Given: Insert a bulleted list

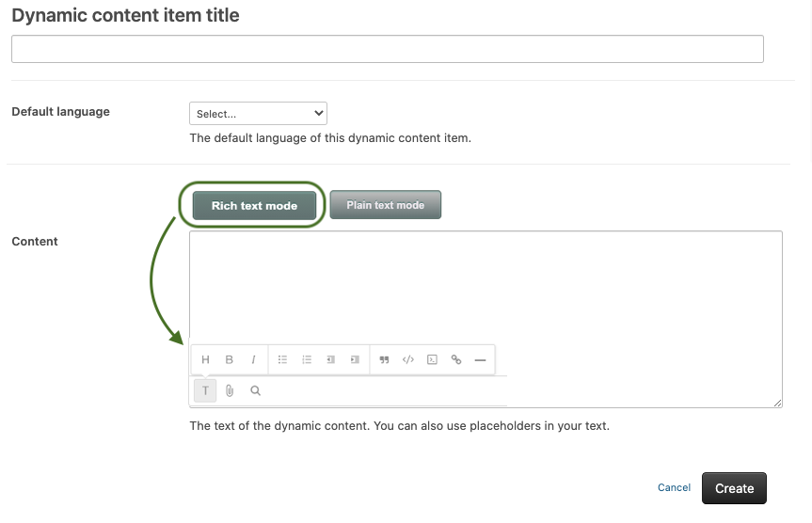Looking at the screenshot, I should click(282, 359).
